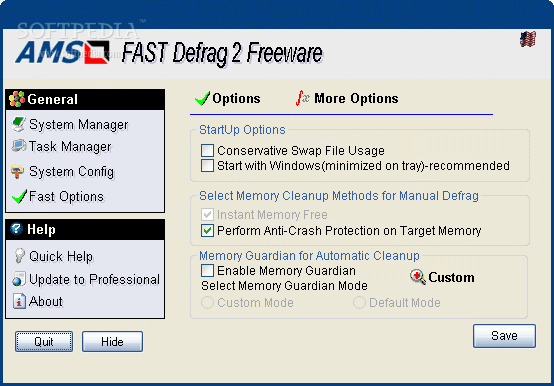Screen dimensions: 554x386
Task: Click the System Config hammer icon
Action: click(17, 171)
